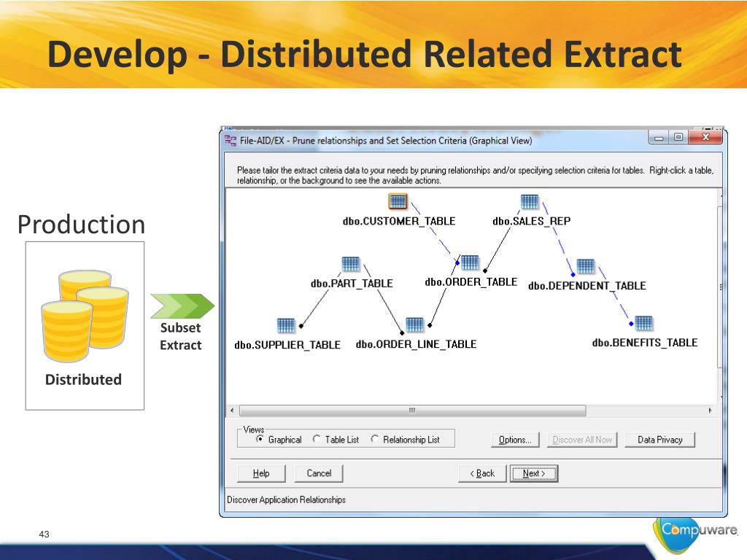
Task: Go Back to previous wizard step
Action: 482,473
